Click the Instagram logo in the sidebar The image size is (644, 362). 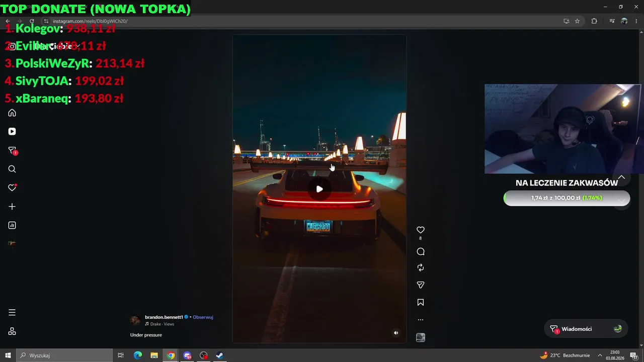coord(12,46)
